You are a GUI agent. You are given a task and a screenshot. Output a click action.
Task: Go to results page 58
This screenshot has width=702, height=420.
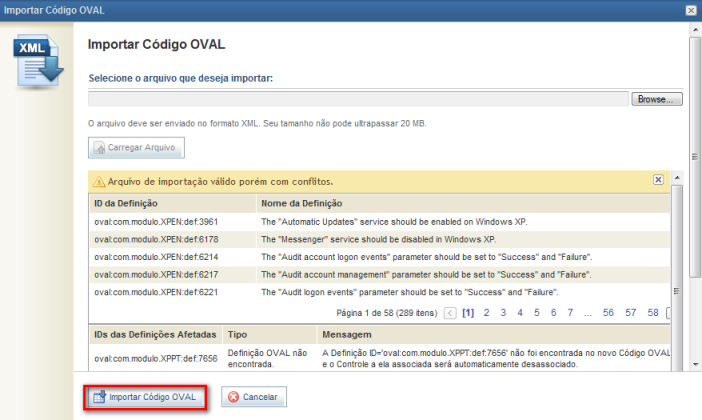653,313
